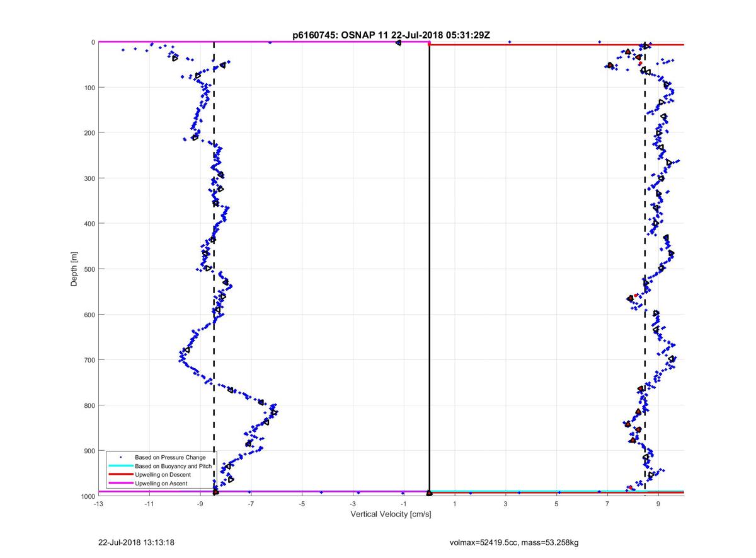
Task: Click positive x-axis tick label '3'
Action: [506, 504]
